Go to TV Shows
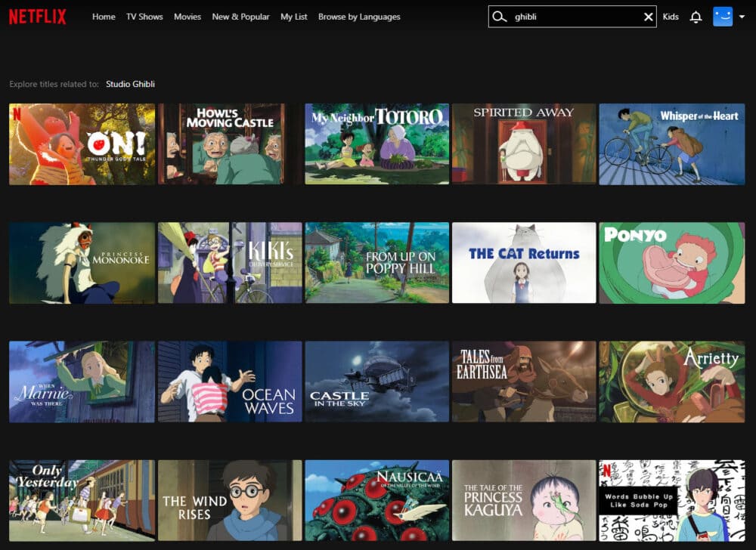The height and width of the screenshot is (550, 756). (x=144, y=17)
